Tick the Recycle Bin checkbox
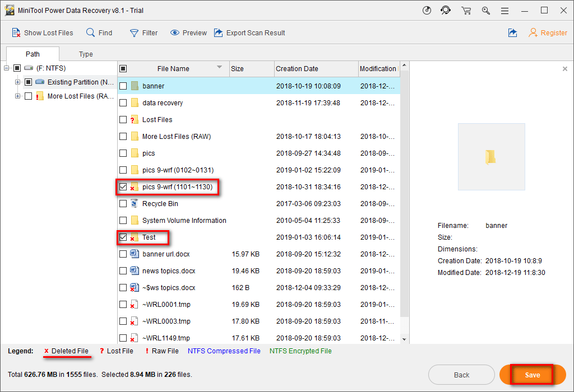Image resolution: width=574 pixels, height=392 pixels. [x=123, y=204]
